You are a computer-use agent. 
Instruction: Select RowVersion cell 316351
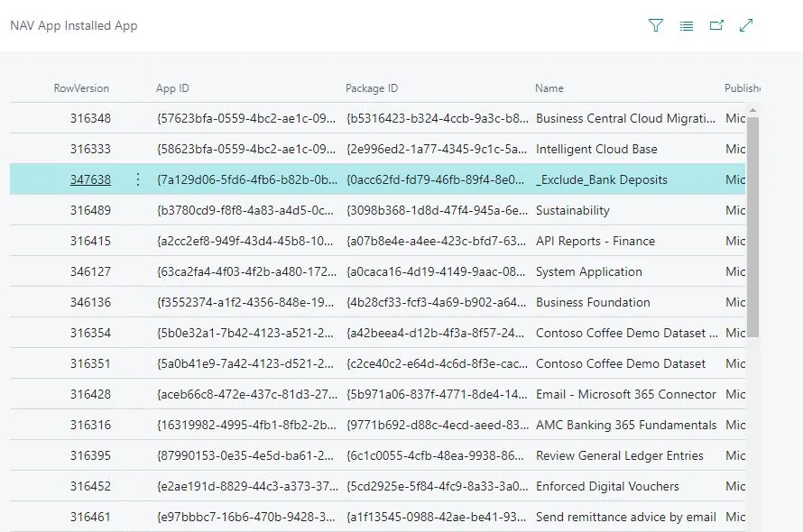click(x=90, y=363)
